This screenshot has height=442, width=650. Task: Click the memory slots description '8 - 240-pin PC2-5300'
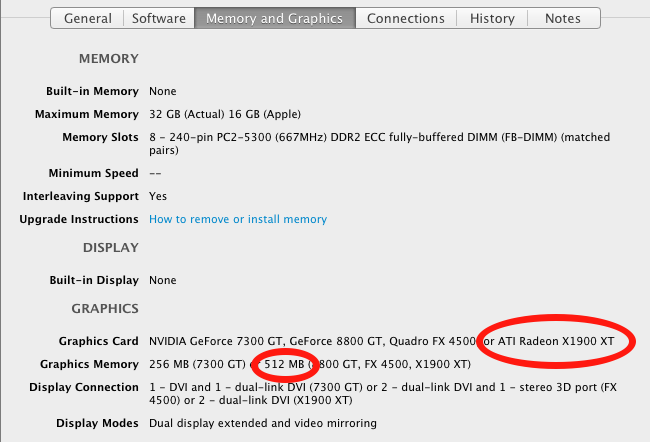(380, 143)
